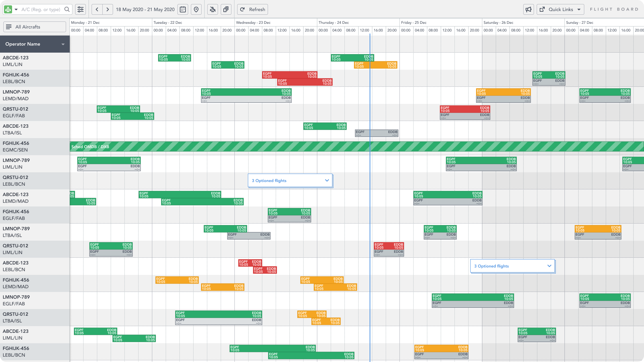Open the green Tuesday flight on QRSTU-012 LTBA/ISL row

click(x=219, y=314)
